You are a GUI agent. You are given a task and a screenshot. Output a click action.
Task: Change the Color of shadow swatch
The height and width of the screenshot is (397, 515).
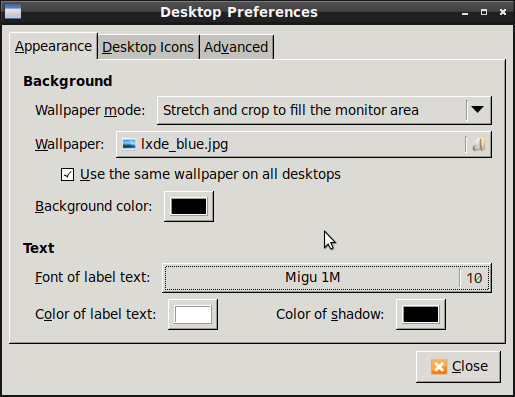tap(421, 314)
